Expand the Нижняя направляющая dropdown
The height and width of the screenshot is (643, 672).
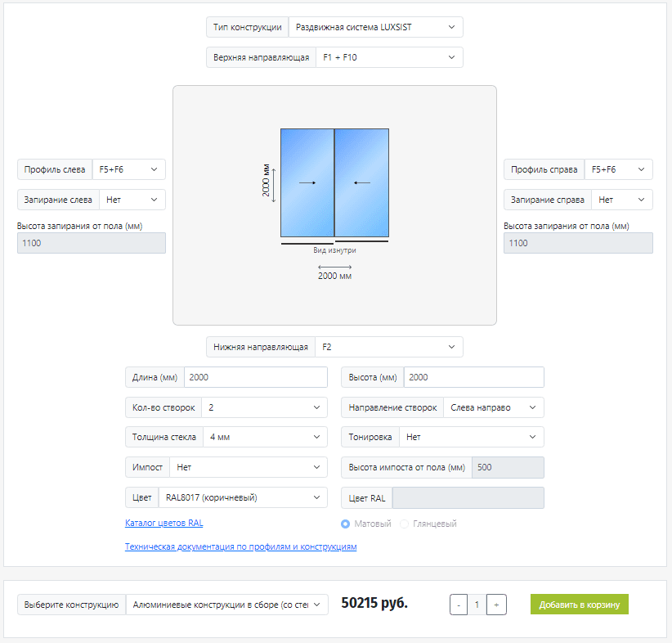click(388, 347)
